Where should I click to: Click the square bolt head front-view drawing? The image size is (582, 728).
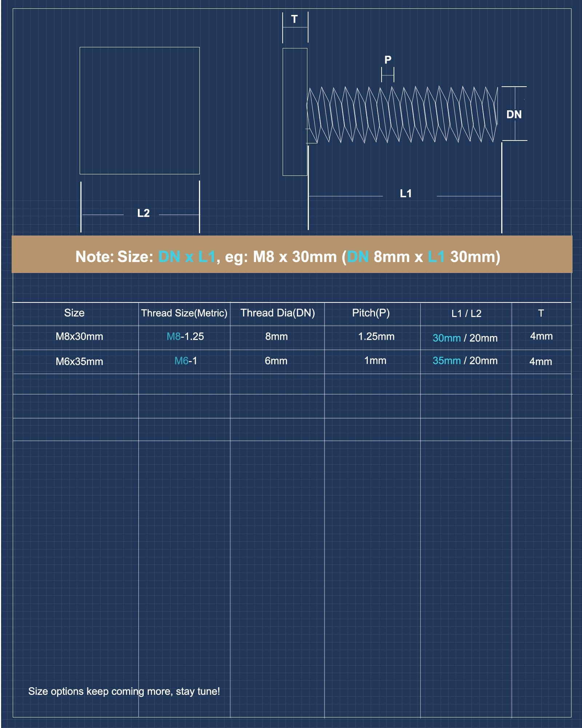coord(139,110)
